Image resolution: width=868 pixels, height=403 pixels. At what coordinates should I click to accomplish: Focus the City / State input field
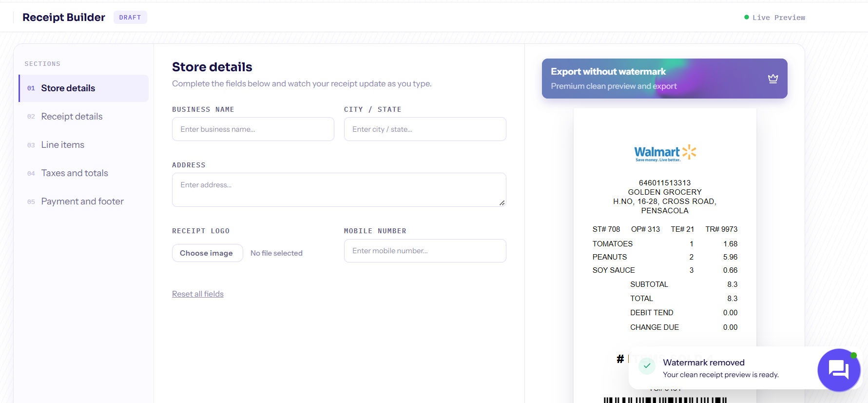425,129
